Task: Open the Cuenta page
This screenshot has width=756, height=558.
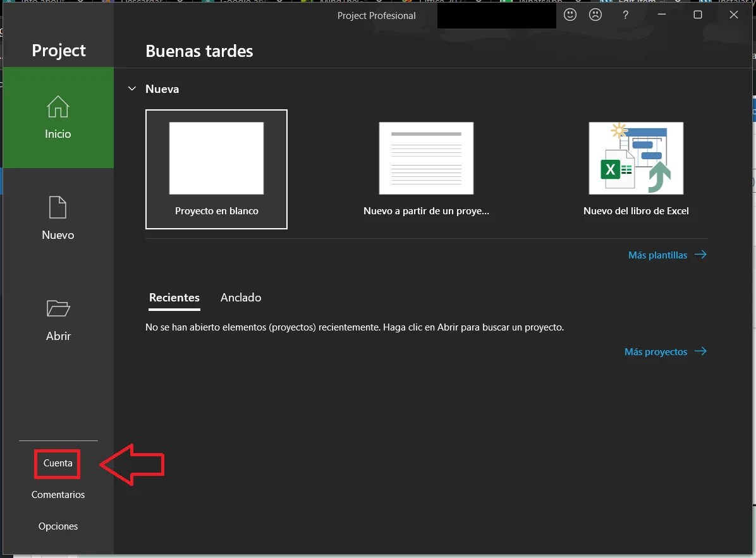Action: point(58,463)
